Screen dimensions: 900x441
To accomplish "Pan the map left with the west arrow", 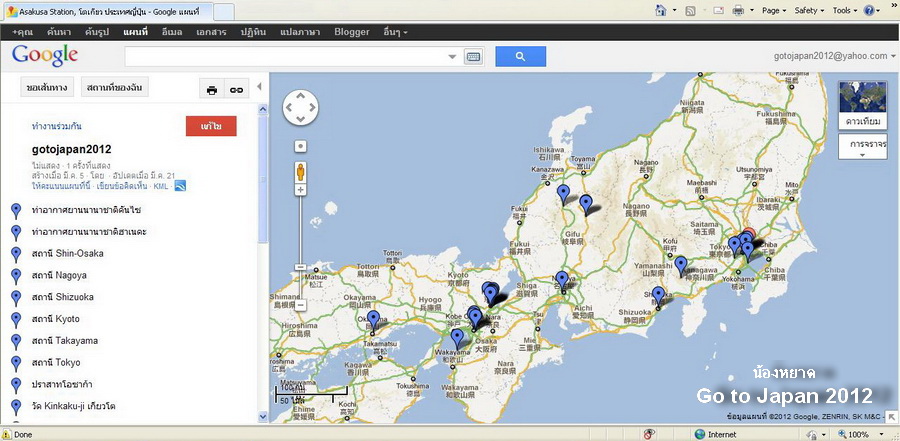I will pyautogui.click(x=290, y=107).
